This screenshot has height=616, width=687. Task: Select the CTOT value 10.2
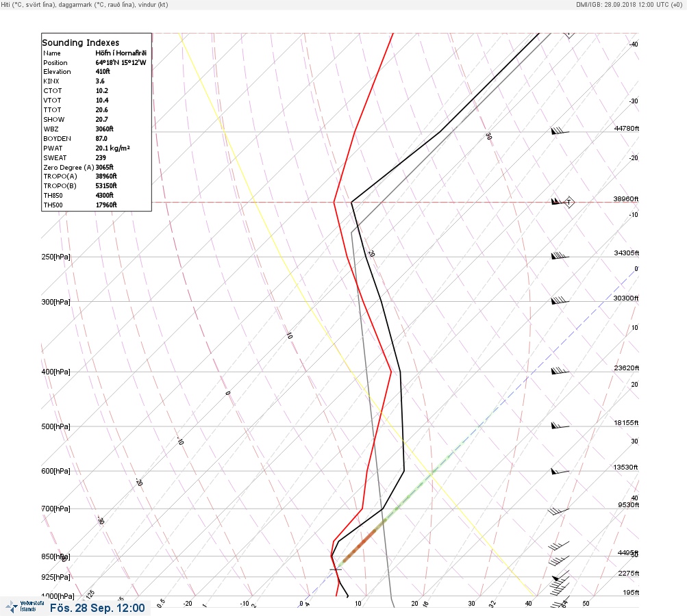(101, 90)
